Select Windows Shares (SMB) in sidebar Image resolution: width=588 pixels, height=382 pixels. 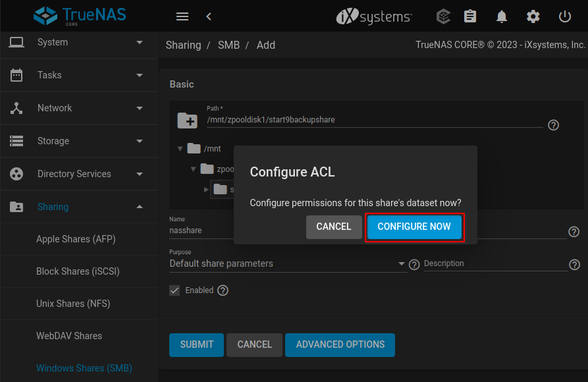[83, 368]
